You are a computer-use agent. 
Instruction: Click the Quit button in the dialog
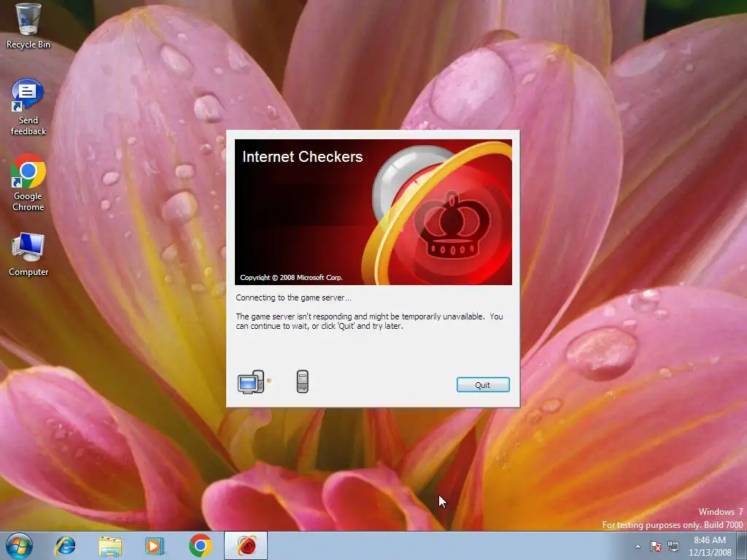click(483, 385)
